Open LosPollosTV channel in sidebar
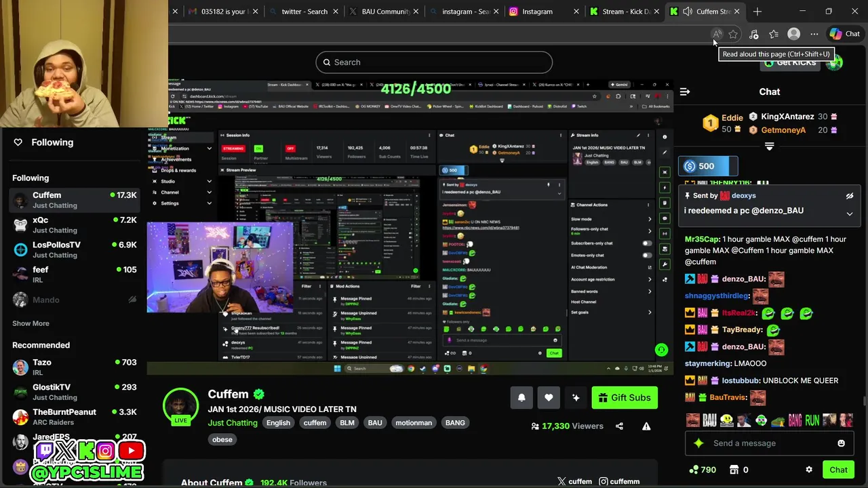The image size is (868, 488). [75, 249]
